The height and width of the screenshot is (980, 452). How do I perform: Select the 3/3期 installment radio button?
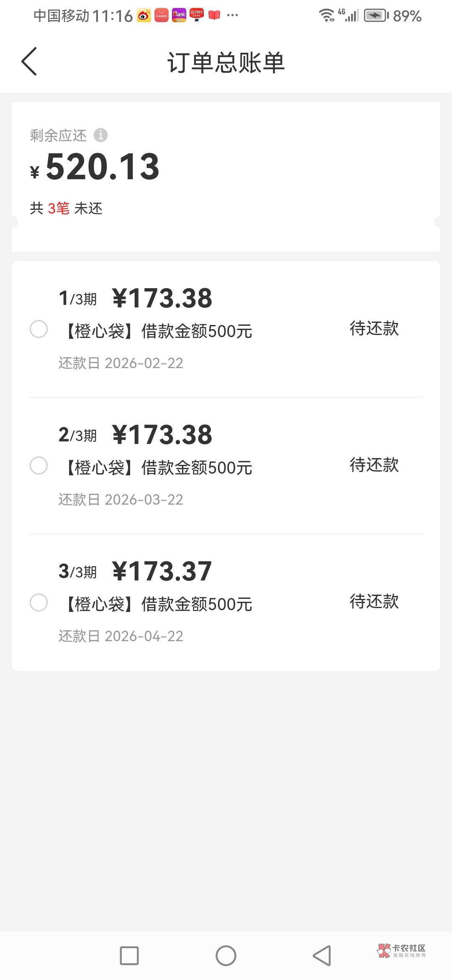coord(39,603)
